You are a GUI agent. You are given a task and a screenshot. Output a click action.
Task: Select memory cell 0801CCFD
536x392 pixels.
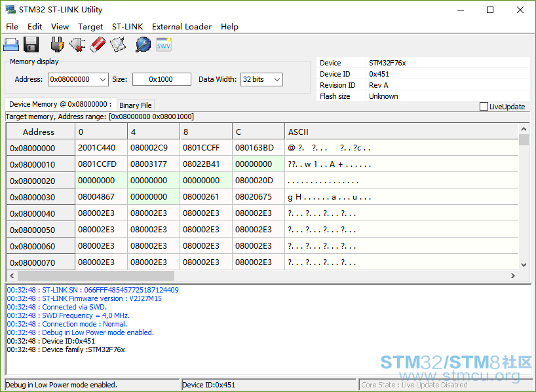click(101, 164)
